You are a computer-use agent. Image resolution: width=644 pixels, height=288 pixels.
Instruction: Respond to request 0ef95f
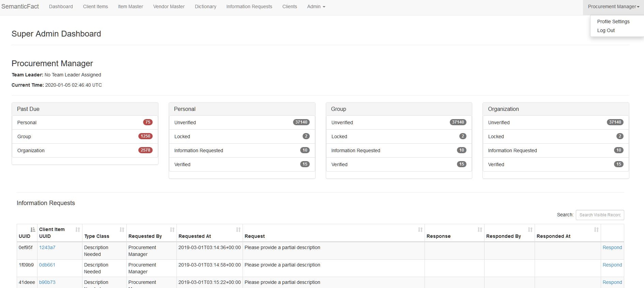click(612, 247)
